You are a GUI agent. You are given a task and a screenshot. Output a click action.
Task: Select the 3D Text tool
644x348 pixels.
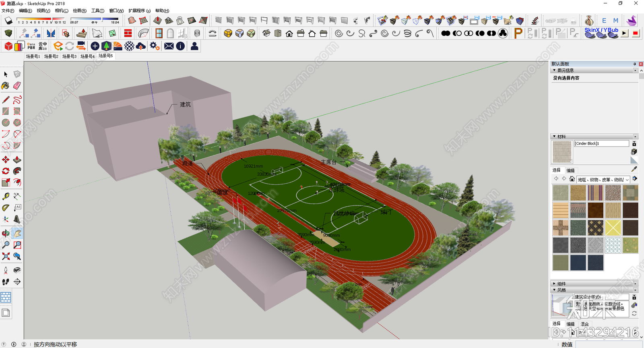tap(17, 219)
